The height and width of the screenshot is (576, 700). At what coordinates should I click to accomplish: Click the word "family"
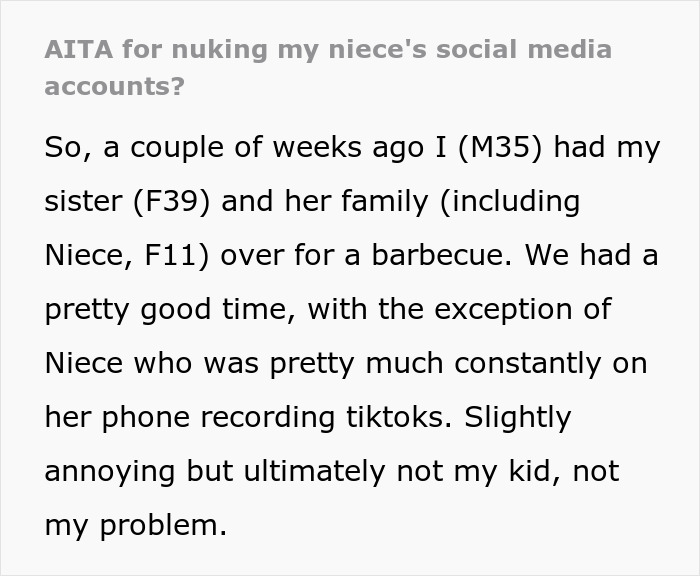pos(385,201)
